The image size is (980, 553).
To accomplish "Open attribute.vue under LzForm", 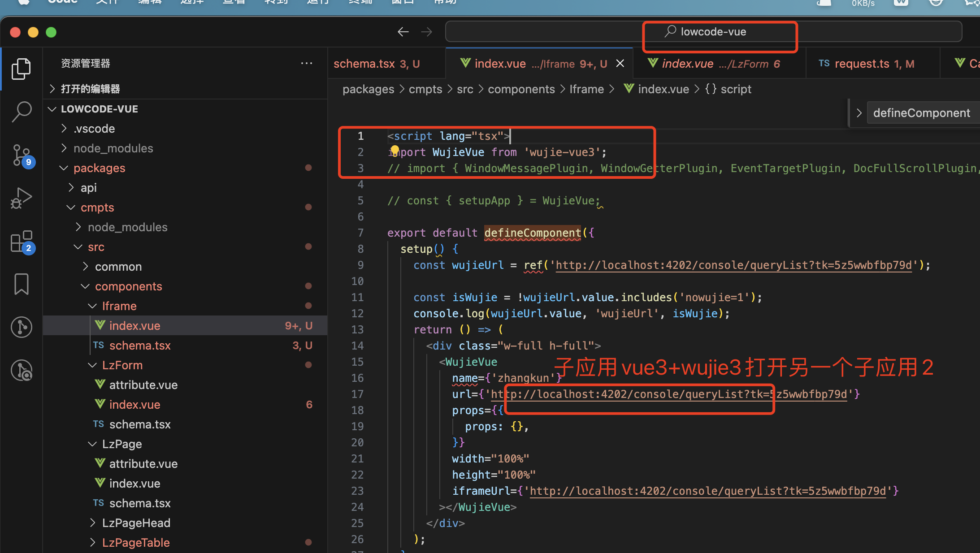I will point(143,385).
